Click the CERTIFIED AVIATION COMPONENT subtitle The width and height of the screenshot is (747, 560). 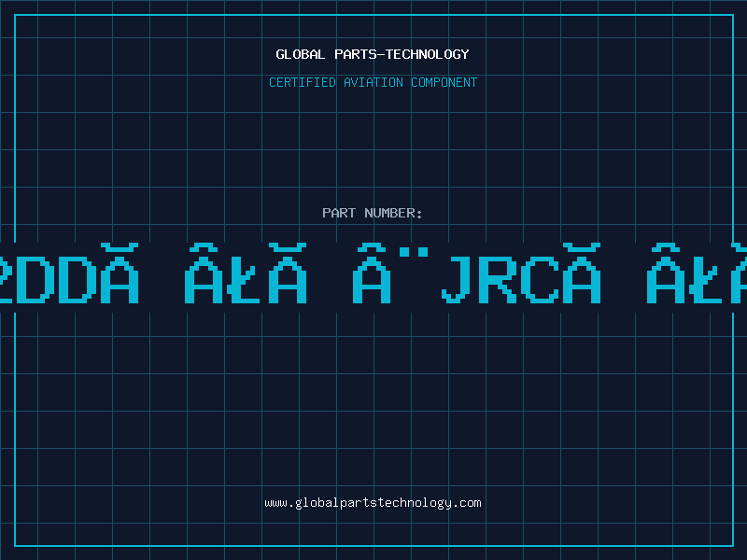pos(373,82)
